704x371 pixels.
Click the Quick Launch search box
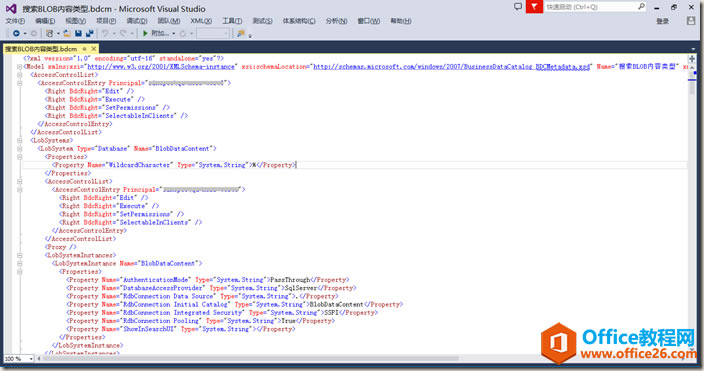click(591, 7)
